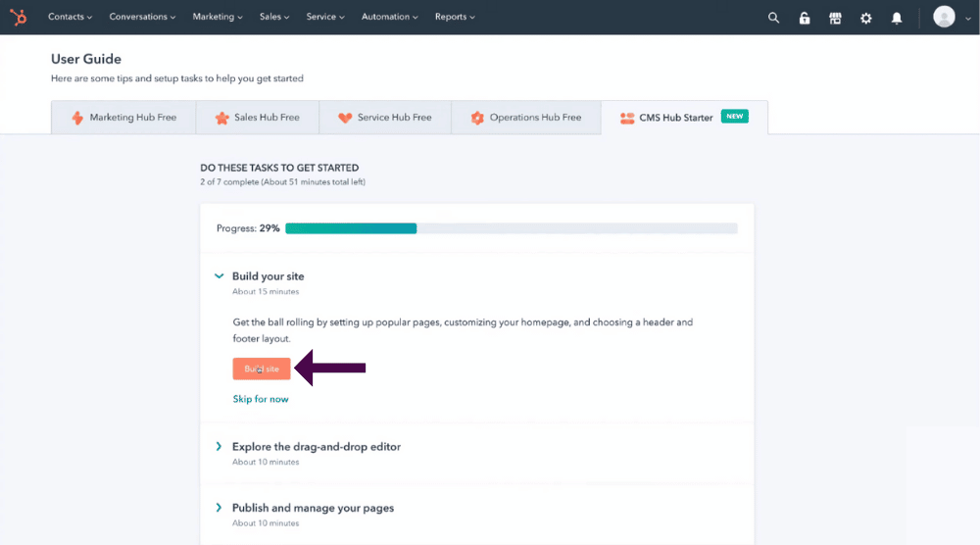Open the Contacts menu
The width and height of the screenshot is (980, 545).
[x=70, y=17]
